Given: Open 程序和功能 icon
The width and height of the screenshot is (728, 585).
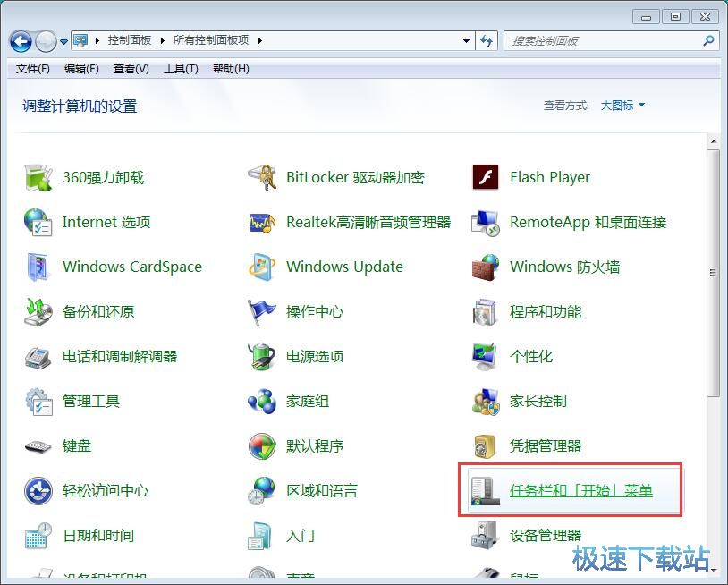Looking at the screenshot, I should (x=486, y=311).
